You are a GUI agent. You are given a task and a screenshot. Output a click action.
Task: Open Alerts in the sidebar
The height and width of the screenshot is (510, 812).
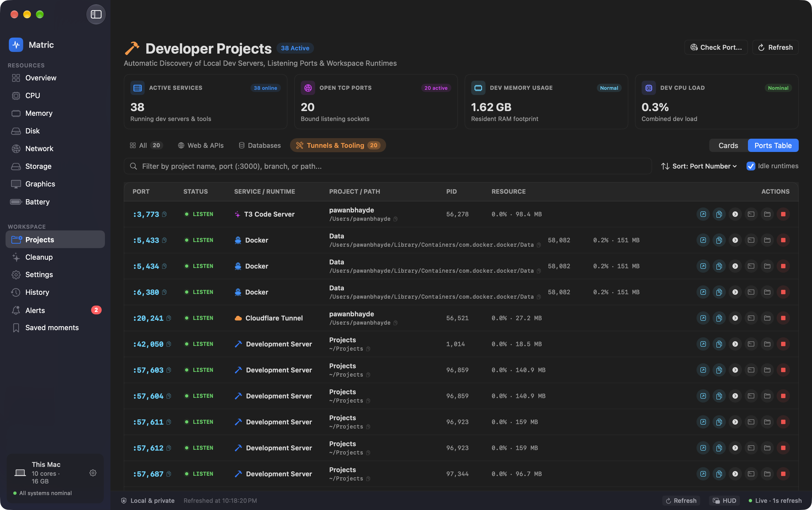55,310
